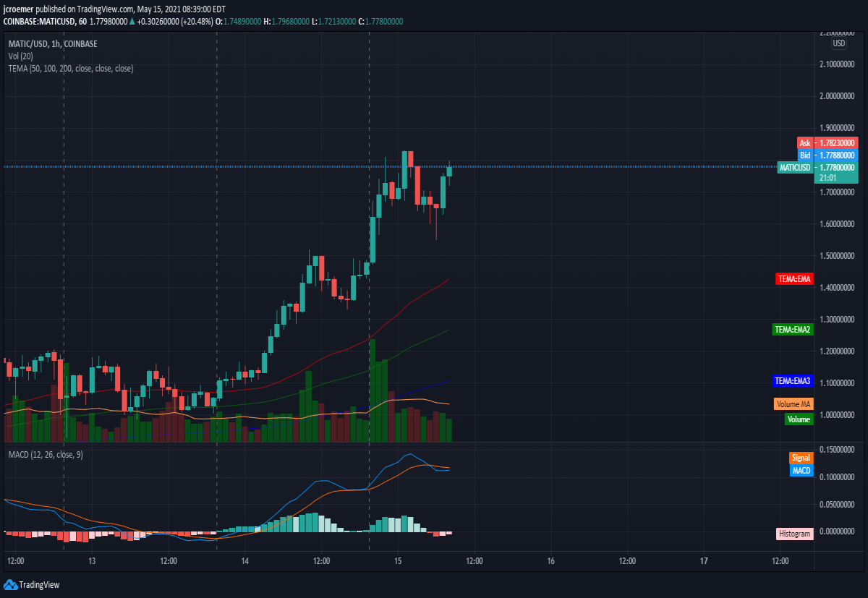Click the date 16 on time axis
Image resolution: width=868 pixels, height=598 pixels.
550,560
